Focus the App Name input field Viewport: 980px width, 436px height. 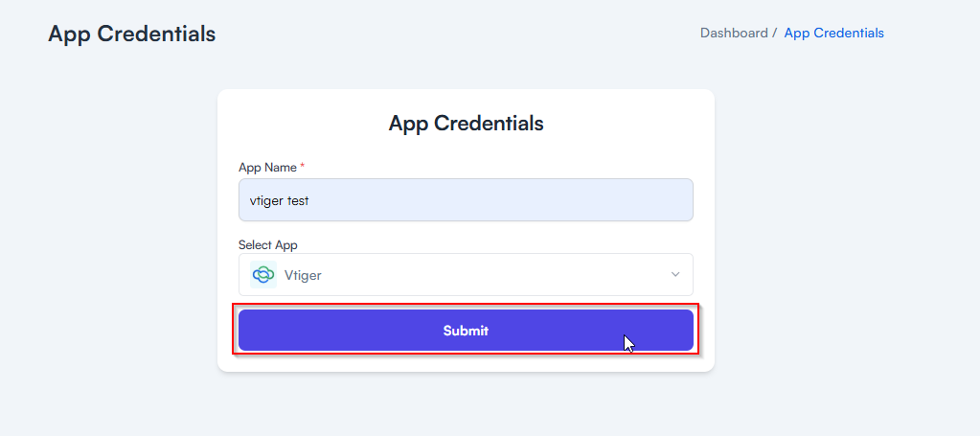coord(466,200)
